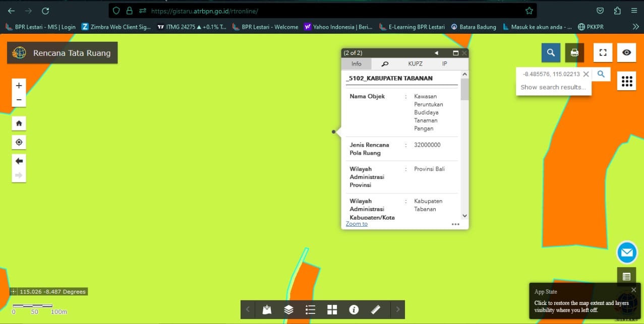Open the nine-dot apps grid menu
The width and height of the screenshot is (644, 324).
(626, 81)
